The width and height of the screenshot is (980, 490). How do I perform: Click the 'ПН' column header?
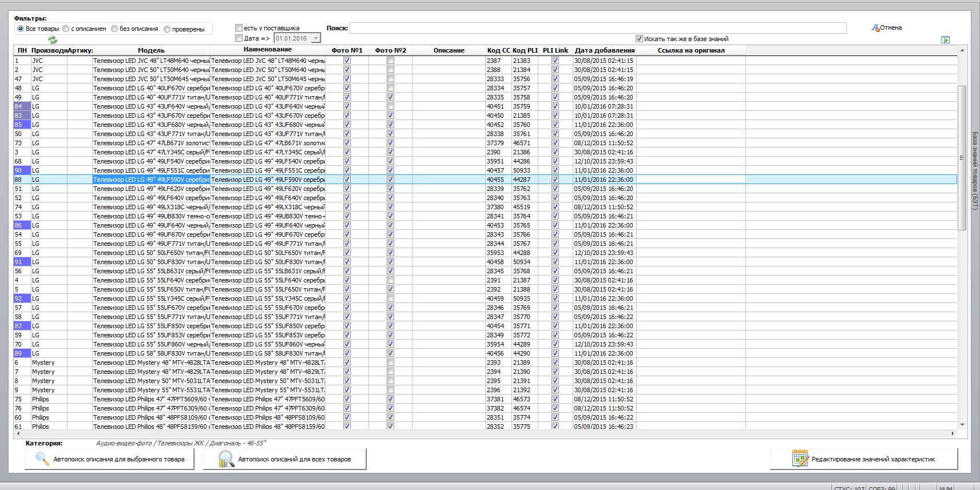pos(22,50)
